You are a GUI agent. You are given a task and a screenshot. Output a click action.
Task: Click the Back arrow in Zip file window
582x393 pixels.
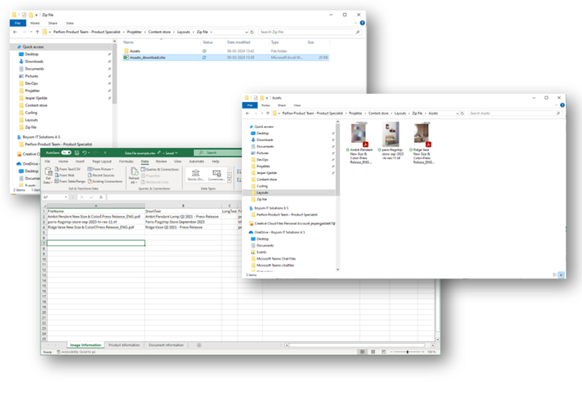click(x=15, y=32)
